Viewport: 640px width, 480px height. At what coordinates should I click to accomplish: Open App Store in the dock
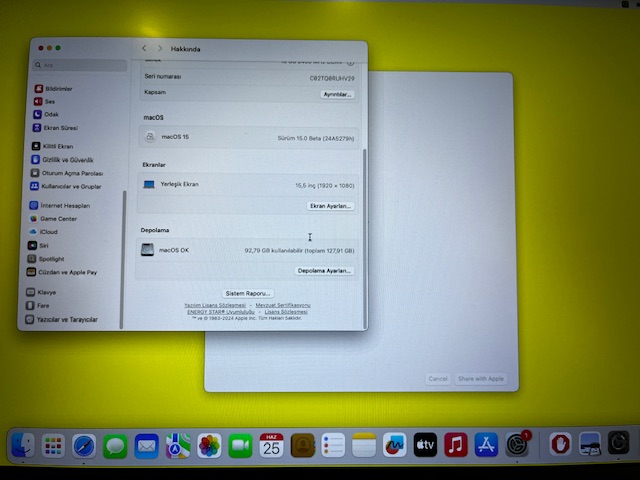tap(487, 445)
